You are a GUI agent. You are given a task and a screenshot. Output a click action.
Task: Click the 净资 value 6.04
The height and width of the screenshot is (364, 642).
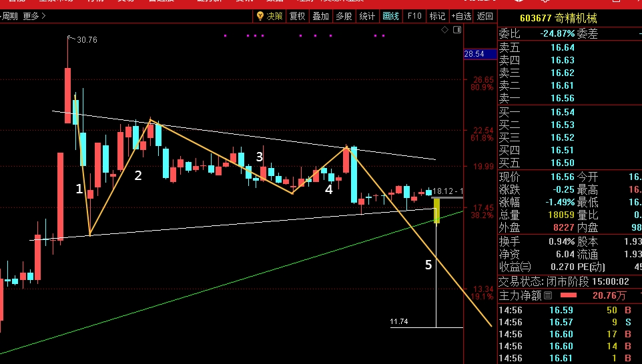click(x=565, y=255)
